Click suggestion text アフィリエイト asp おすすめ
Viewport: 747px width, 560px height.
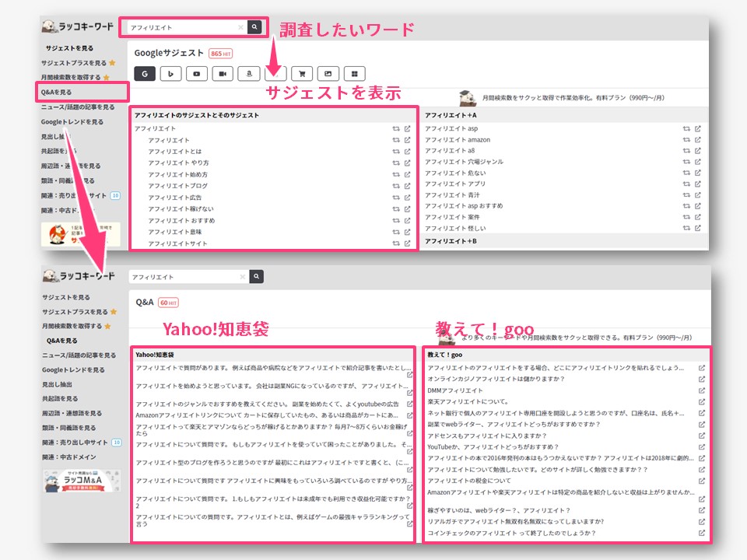(464, 205)
